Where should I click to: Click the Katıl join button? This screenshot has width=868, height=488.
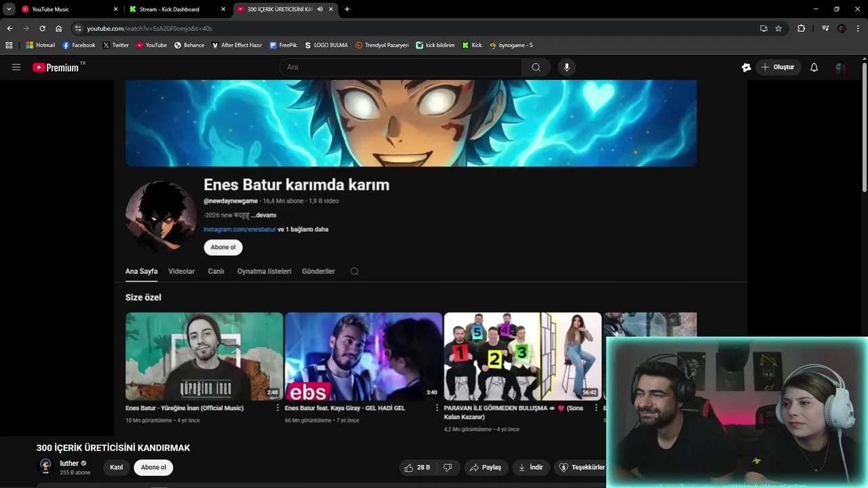tap(117, 467)
